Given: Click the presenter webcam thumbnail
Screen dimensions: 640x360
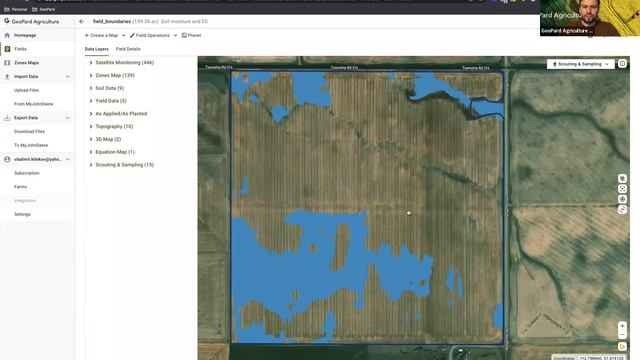Looking at the screenshot, I should point(589,18).
